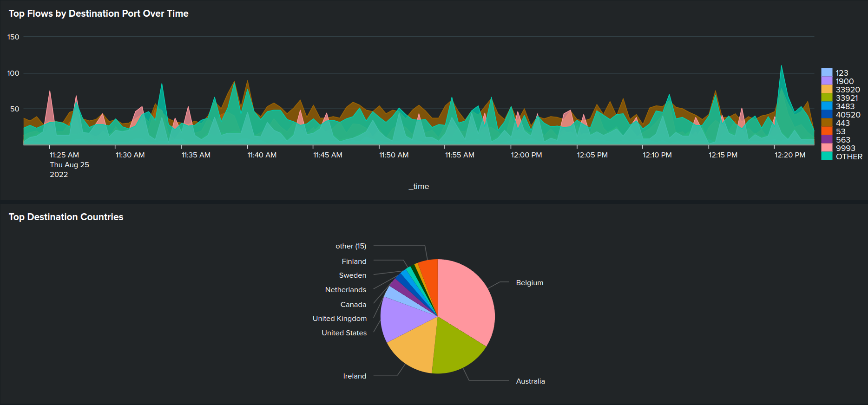Screen dimensions: 868x405
Task: Choose the "40520" port legend label
Action: [x=848, y=115]
